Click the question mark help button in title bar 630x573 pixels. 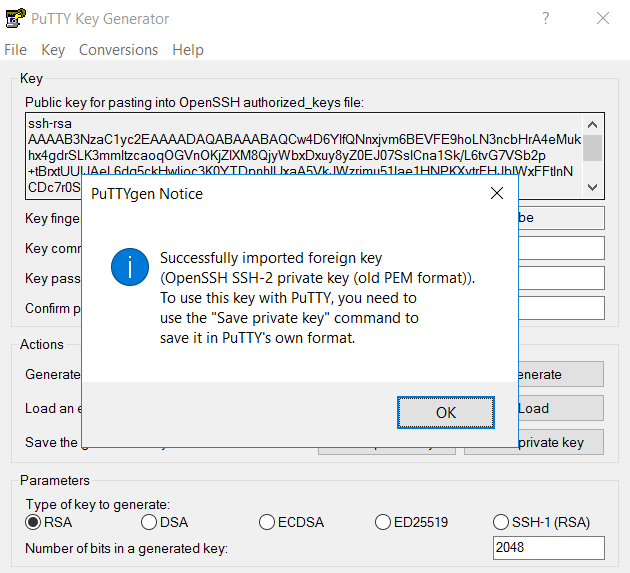[545, 19]
